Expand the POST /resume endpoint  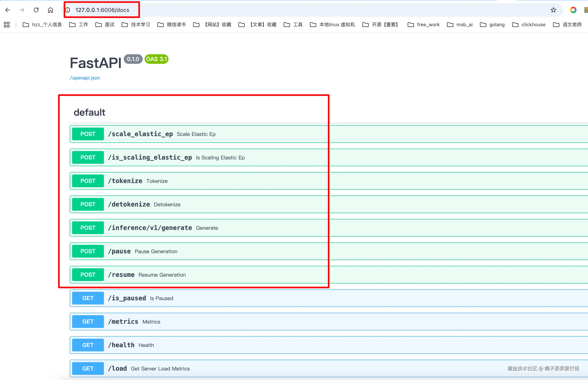tap(329, 275)
